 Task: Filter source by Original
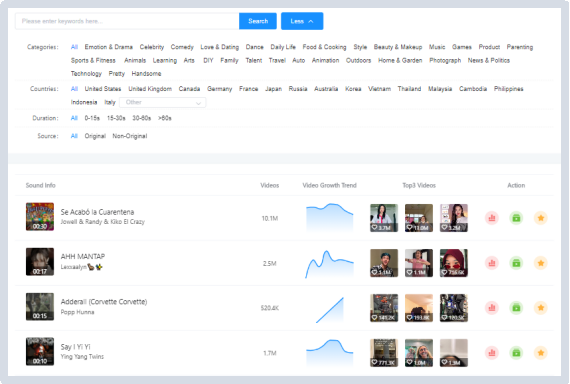pos(95,136)
